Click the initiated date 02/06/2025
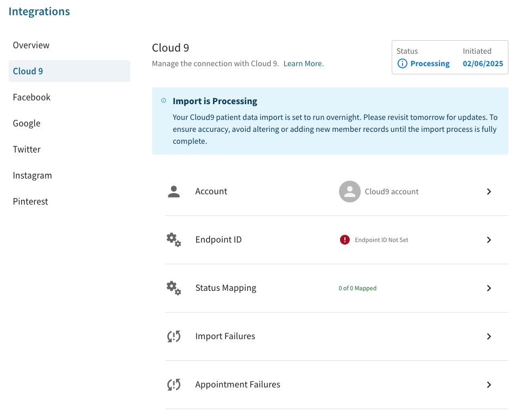Viewport: 515px width, 420px height. tap(483, 63)
